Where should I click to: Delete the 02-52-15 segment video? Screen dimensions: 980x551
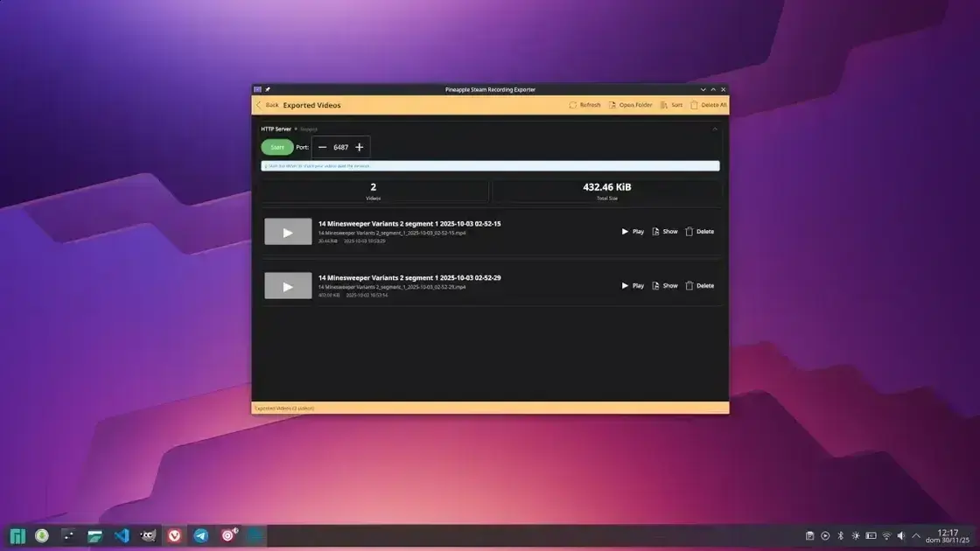[699, 232]
